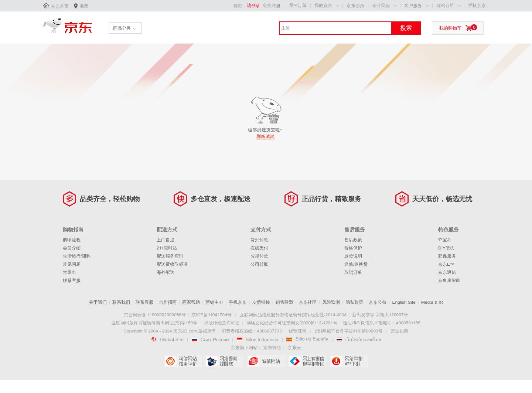
Task: Click the 京东首页 link
Action: click(60, 6)
